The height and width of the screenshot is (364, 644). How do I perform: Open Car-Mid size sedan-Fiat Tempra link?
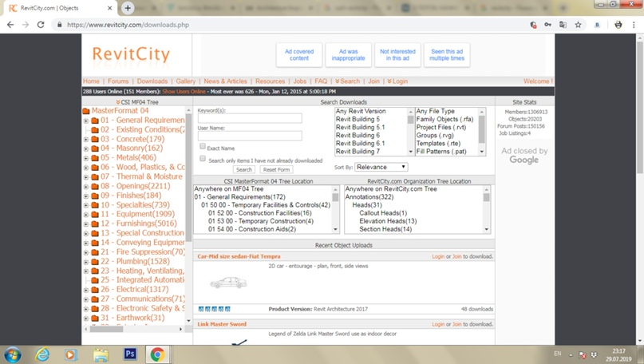(x=239, y=256)
